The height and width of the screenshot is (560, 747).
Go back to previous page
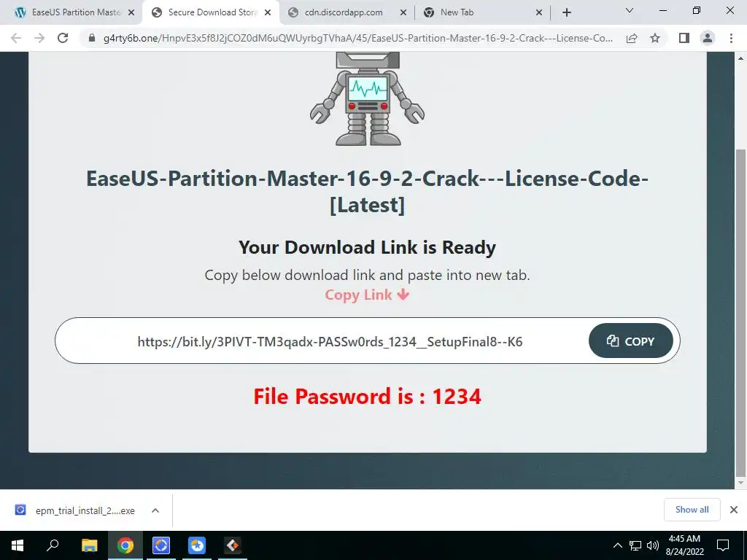click(16, 38)
